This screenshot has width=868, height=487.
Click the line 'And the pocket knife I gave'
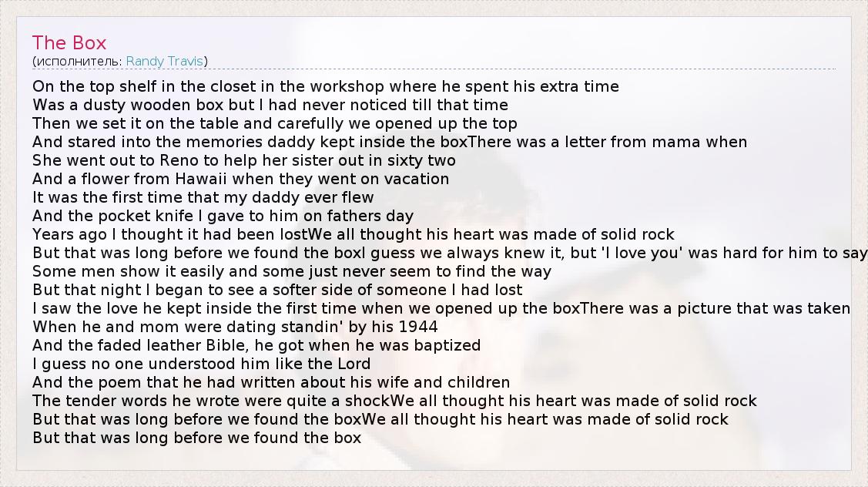click(223, 216)
